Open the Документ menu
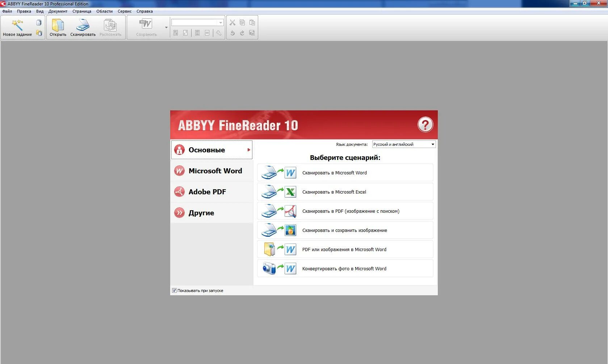Screen dimensions: 608x364 (58, 11)
